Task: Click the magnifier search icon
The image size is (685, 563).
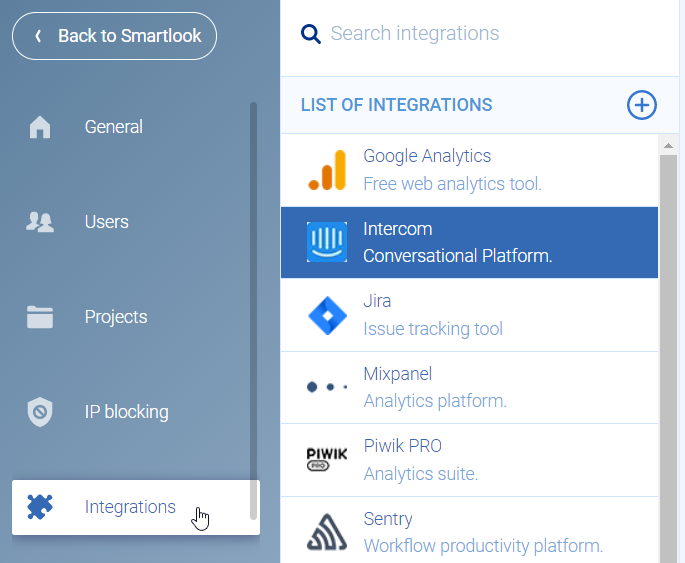Action: click(311, 34)
